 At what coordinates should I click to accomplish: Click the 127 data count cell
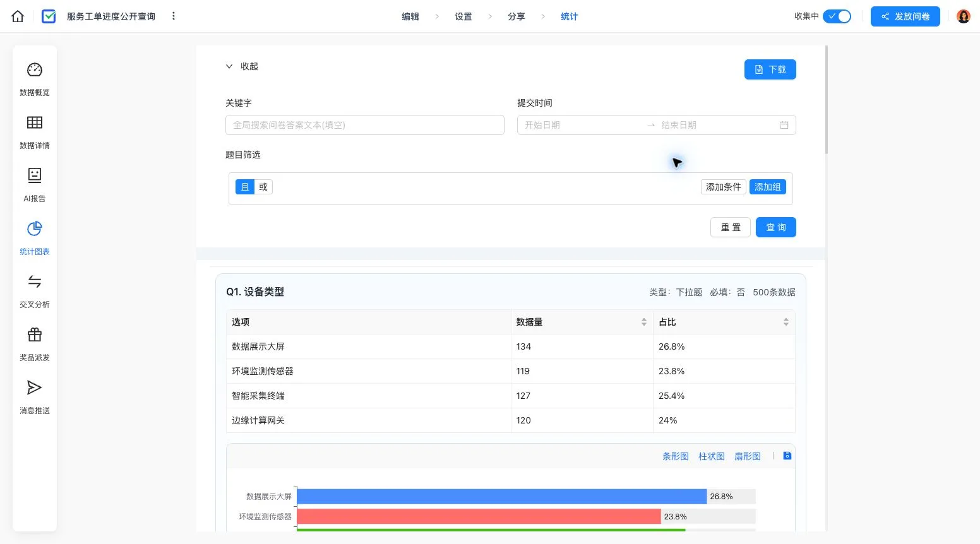click(x=582, y=396)
